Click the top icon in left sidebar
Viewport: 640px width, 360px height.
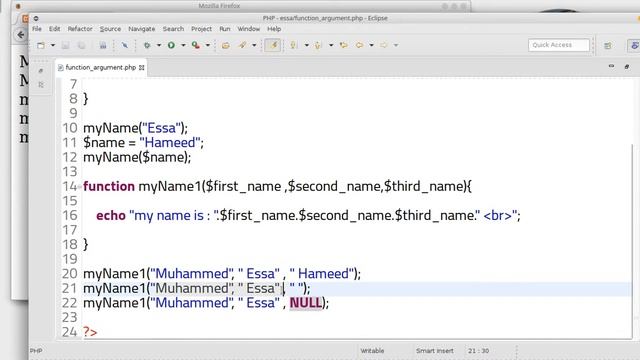coord(41,71)
